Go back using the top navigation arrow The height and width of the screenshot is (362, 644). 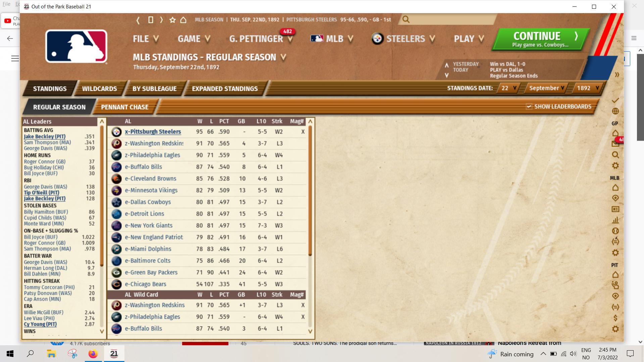(138, 20)
